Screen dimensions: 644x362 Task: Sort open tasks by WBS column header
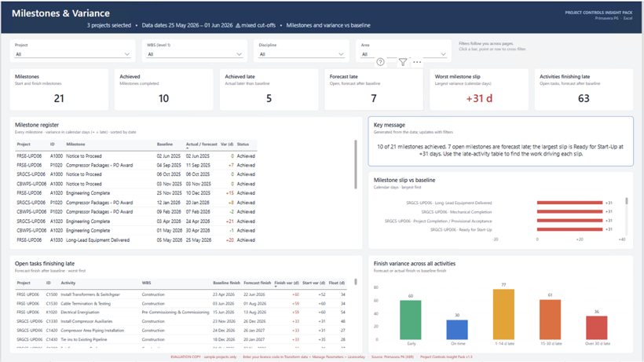pyautogui.click(x=146, y=283)
